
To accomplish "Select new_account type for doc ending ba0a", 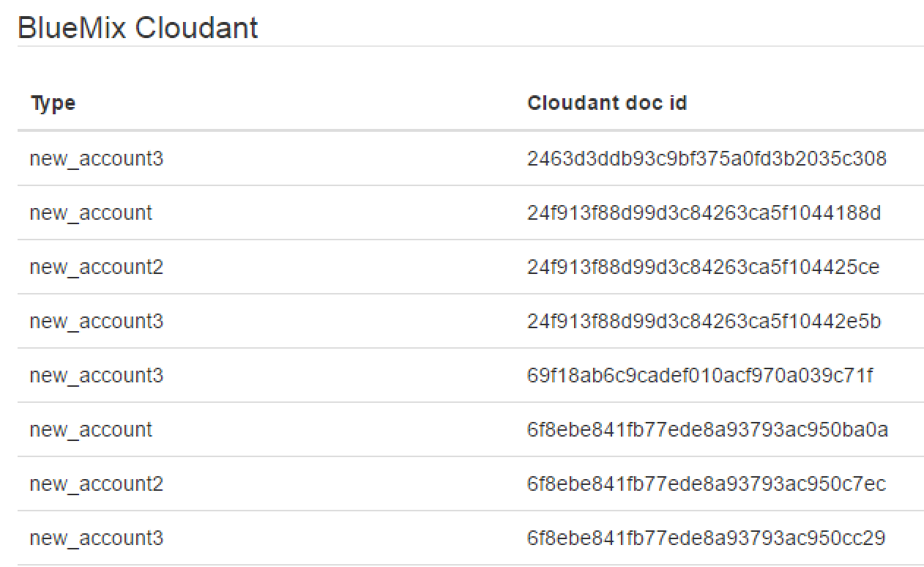I will coord(91,429).
